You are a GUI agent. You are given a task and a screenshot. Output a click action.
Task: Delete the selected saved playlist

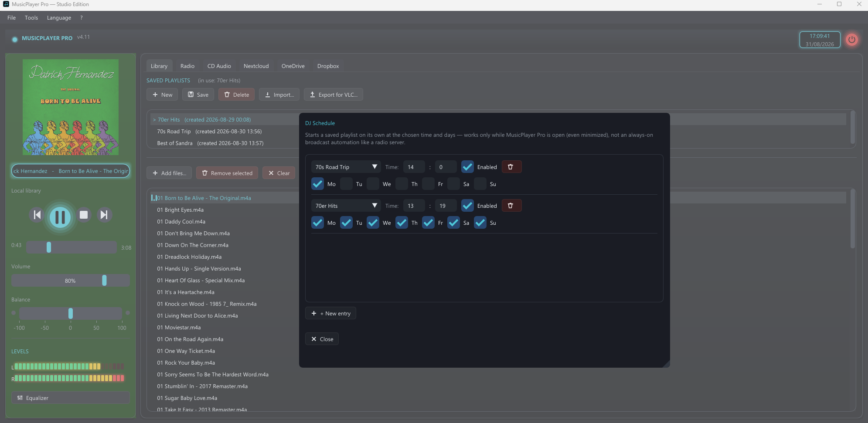coord(236,95)
